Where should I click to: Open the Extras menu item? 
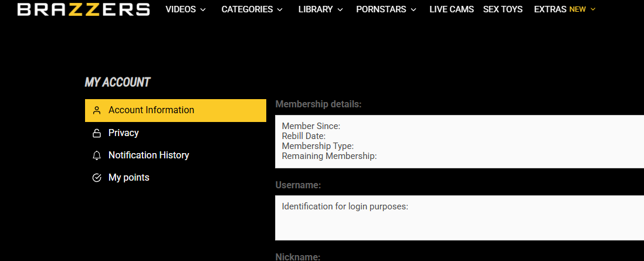click(550, 9)
